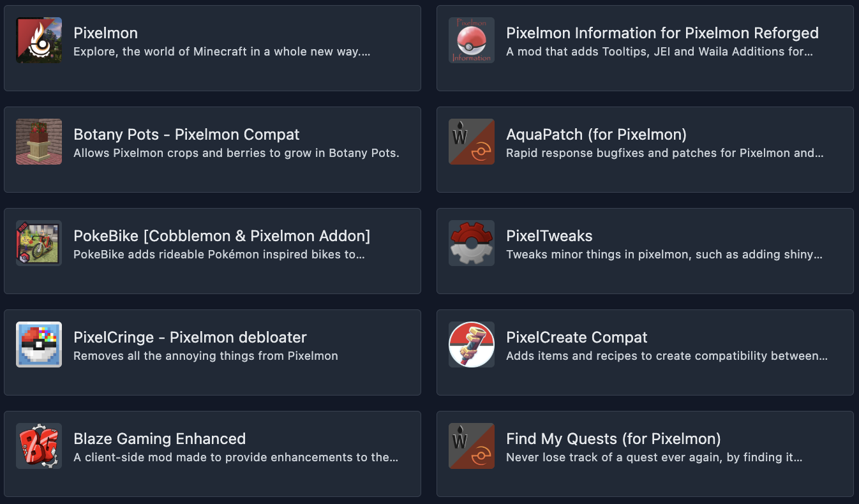Open PokeBike Cobblemon & Pixelmon Addon title
Image resolution: width=859 pixels, height=504 pixels.
point(221,236)
